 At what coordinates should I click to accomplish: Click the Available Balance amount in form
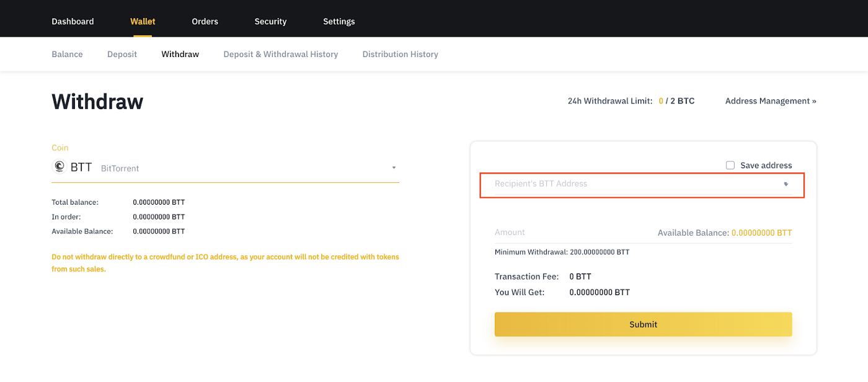[761, 233]
